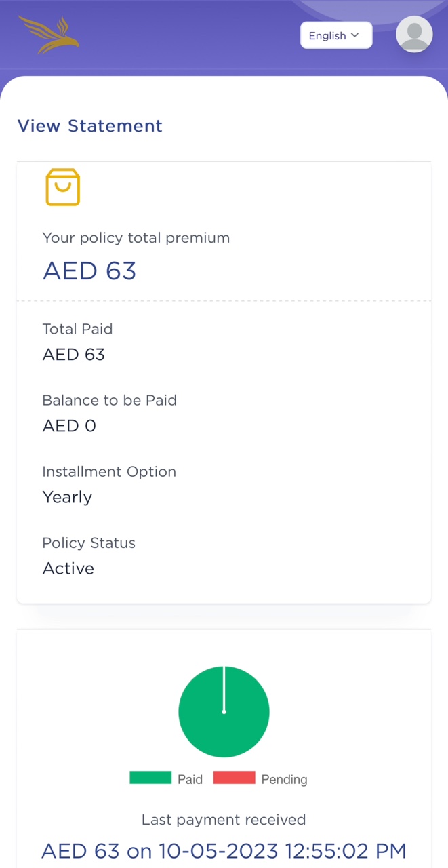
Task: Open the English language dropdown
Action: (x=336, y=35)
